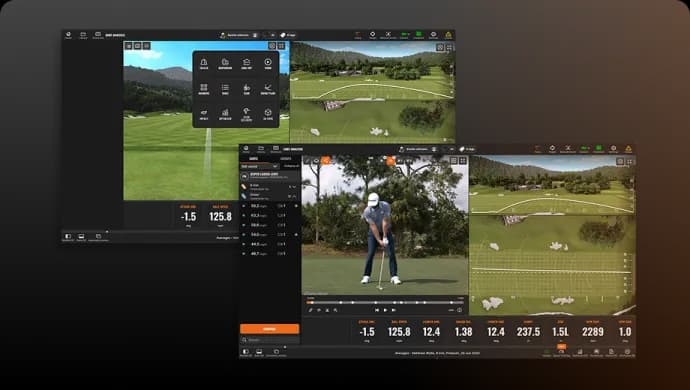Image resolution: width=690 pixels, height=390 pixels.
Task: Select the 237.5 data tile
Action: 528,331
